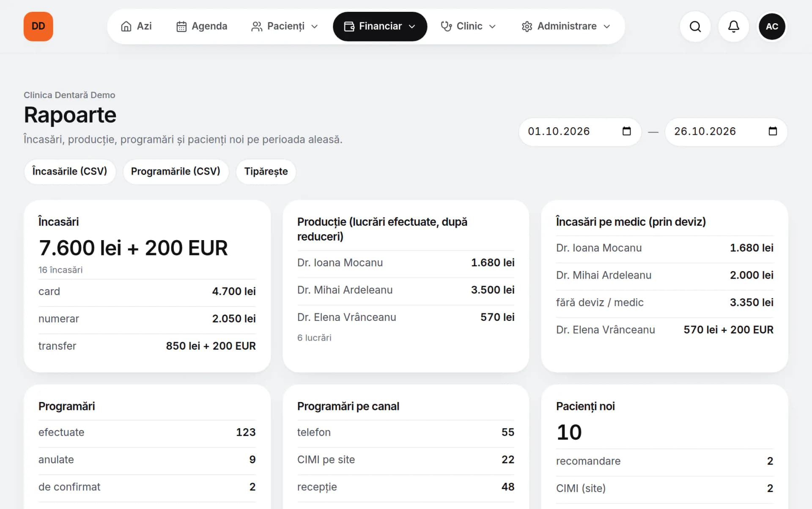Open end date calendar picker icon

coord(773,131)
